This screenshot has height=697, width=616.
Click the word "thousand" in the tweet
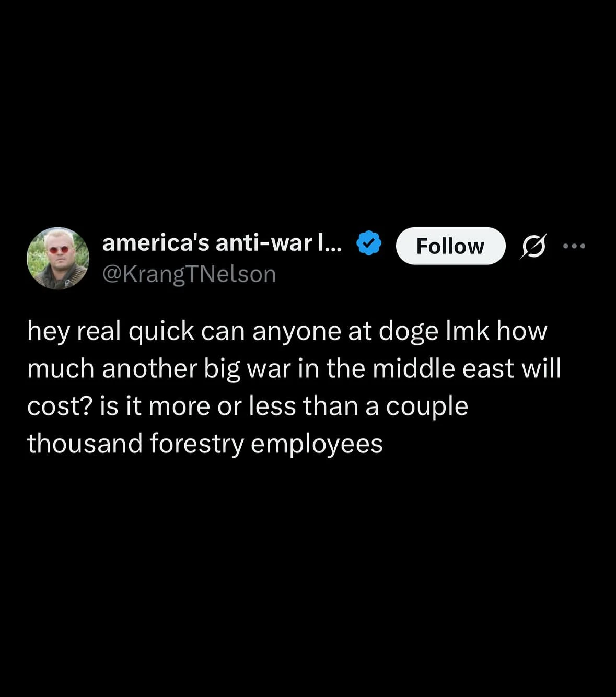pos(85,444)
